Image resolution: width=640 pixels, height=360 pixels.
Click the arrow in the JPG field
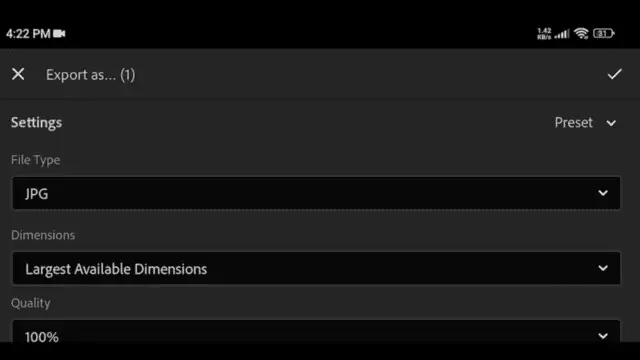[x=603, y=193]
